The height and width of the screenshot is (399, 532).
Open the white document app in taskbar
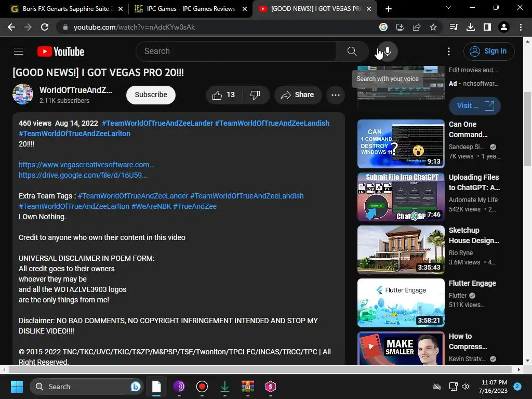(x=156, y=387)
